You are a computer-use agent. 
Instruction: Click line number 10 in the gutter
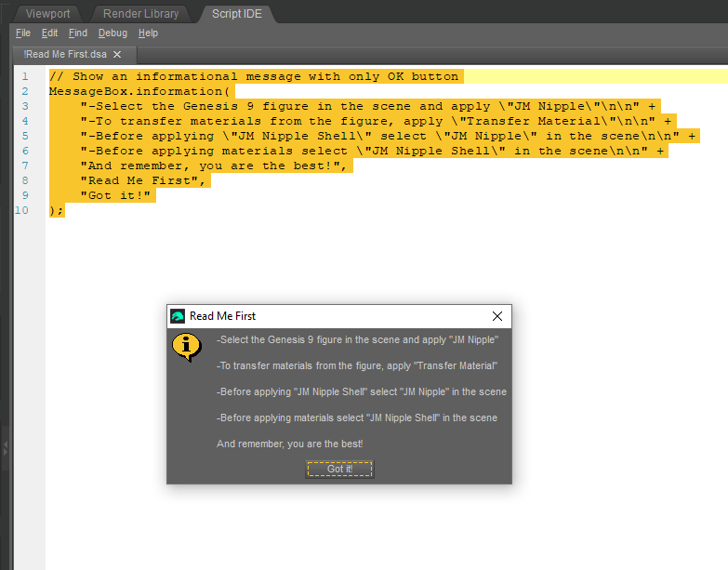pos(21,210)
